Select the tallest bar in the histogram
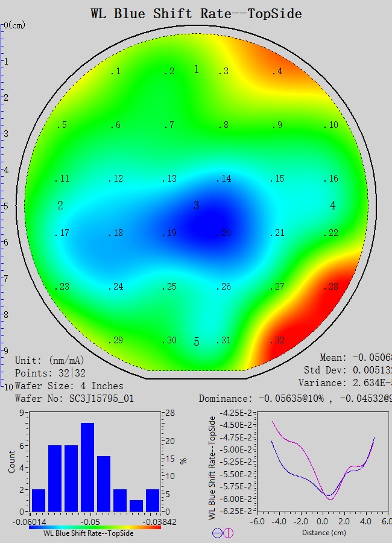The height and width of the screenshot is (543, 392). [x=87, y=466]
